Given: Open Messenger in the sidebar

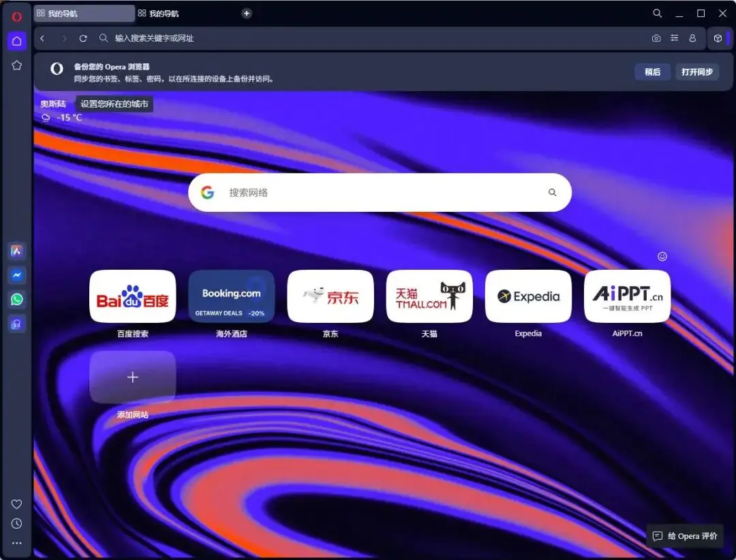Looking at the screenshot, I should pos(16,275).
